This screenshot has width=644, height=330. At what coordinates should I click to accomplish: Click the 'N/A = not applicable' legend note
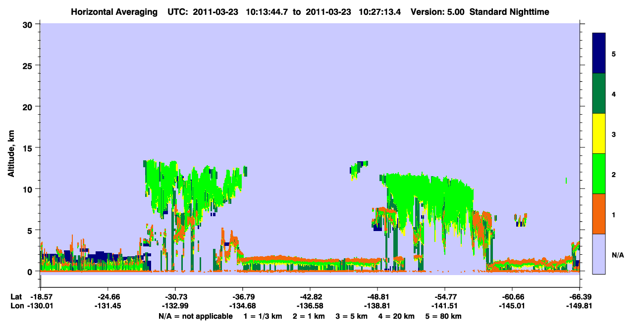tap(196, 316)
